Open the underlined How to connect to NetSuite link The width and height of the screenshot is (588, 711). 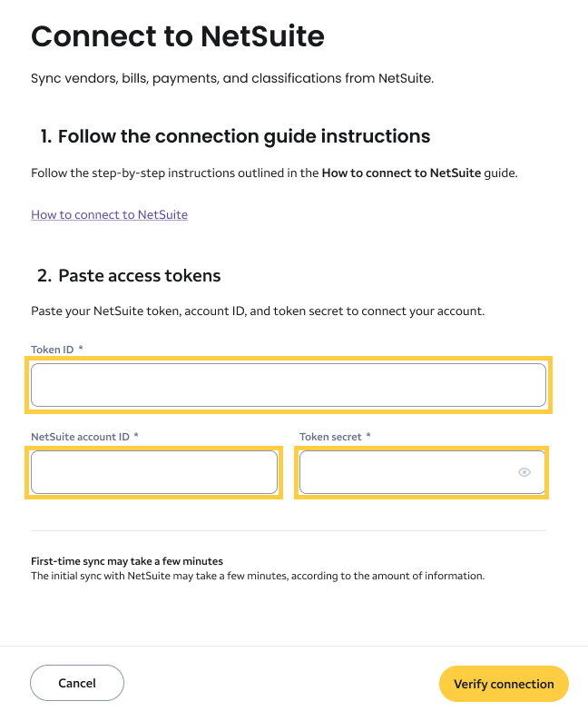[x=110, y=215]
